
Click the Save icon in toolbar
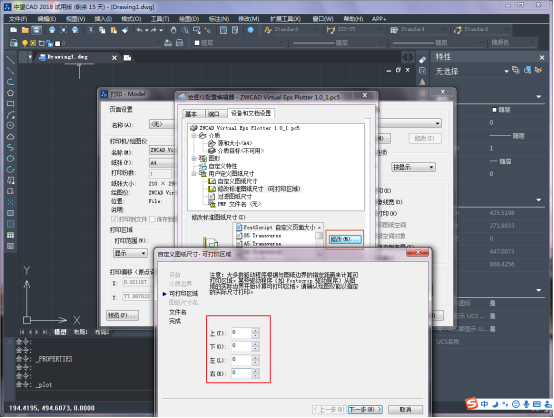(x=36, y=30)
